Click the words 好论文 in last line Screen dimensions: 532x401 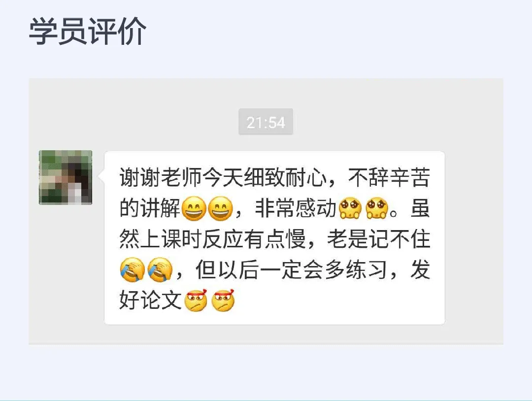(151, 301)
